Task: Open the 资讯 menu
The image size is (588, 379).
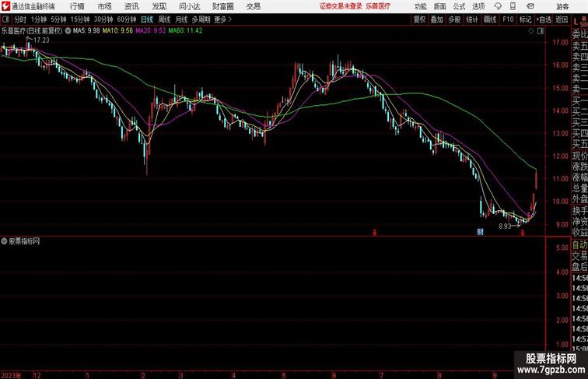Action: pyautogui.click(x=131, y=6)
